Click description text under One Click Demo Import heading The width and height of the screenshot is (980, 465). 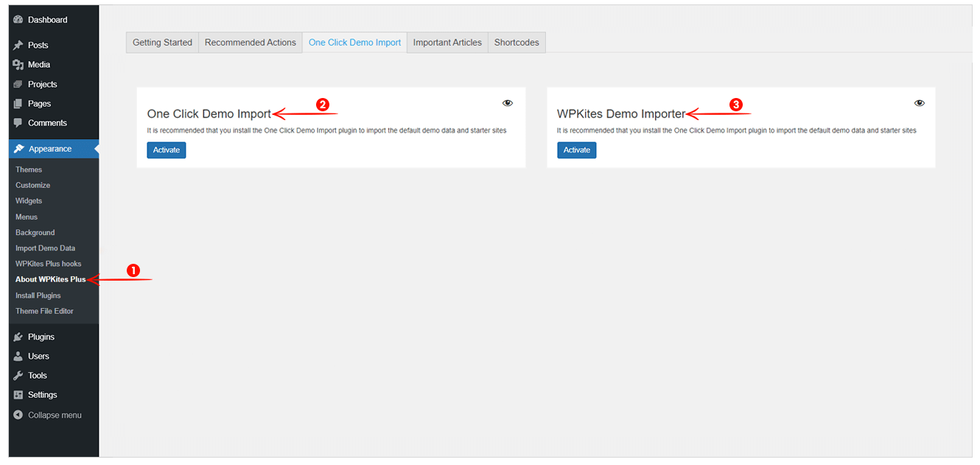tap(326, 130)
